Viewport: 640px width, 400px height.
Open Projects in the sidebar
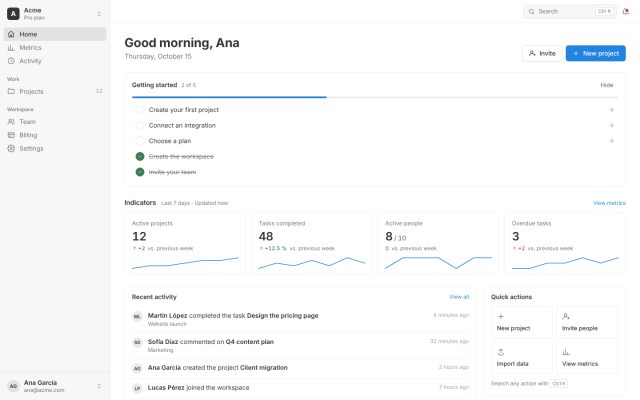pyautogui.click(x=55, y=91)
